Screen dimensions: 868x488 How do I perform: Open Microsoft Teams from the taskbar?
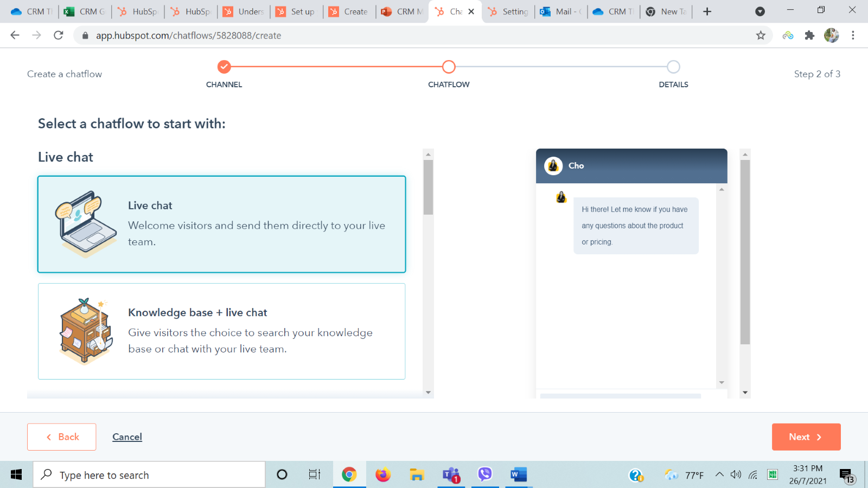tap(451, 475)
